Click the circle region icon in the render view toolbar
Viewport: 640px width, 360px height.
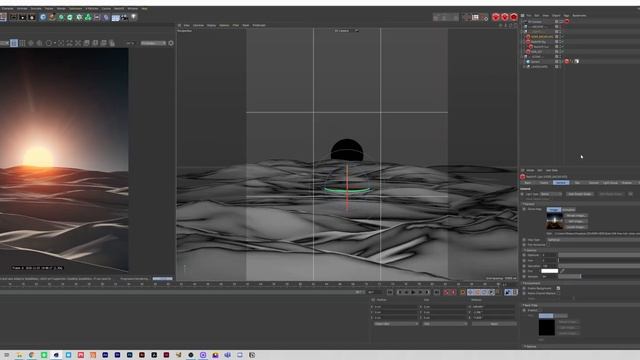tap(49, 43)
